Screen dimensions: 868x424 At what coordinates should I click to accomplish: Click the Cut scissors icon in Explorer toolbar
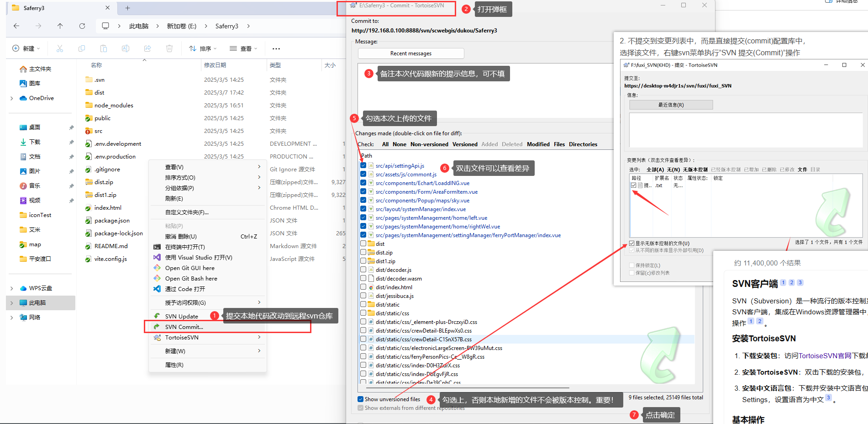[x=60, y=48]
